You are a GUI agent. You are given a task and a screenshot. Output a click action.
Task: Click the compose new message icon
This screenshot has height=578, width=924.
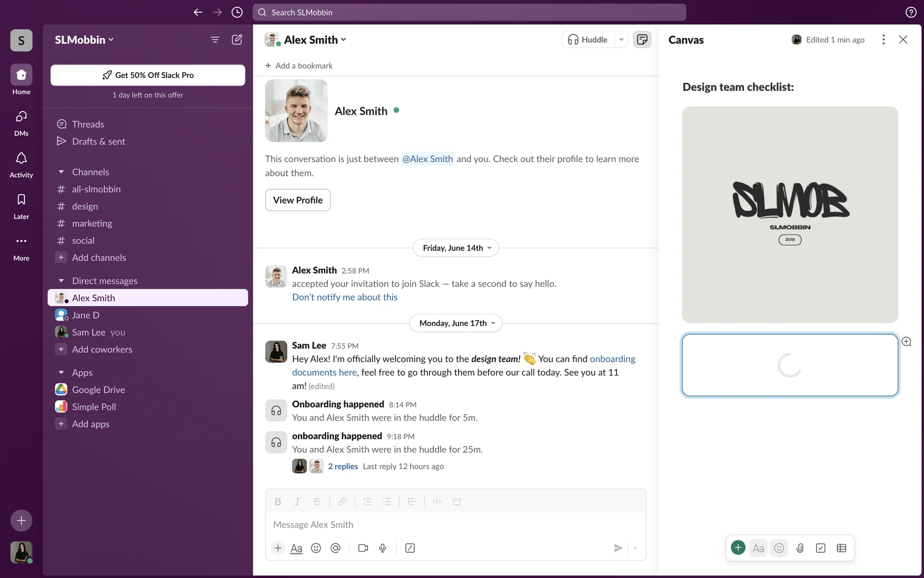pyautogui.click(x=237, y=39)
